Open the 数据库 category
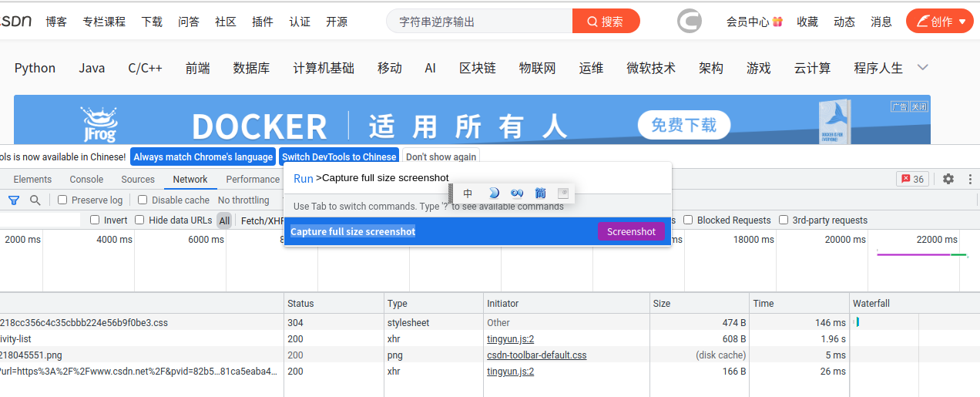The width and height of the screenshot is (980, 397). click(x=251, y=68)
